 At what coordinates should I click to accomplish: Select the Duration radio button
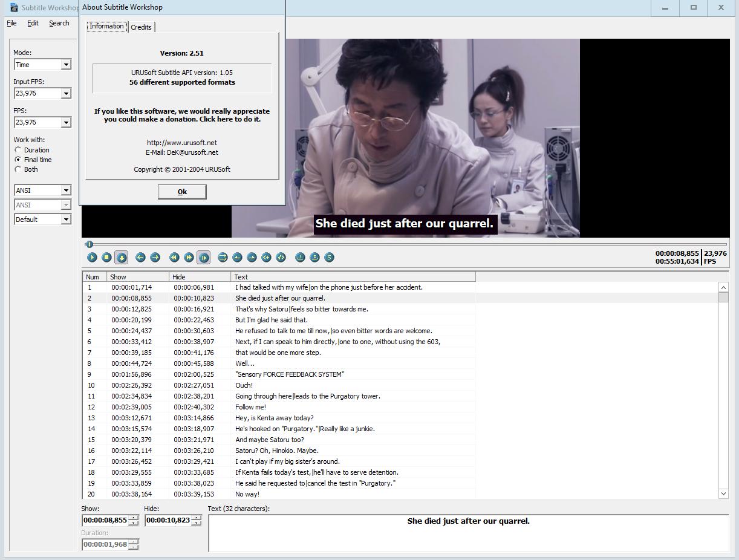pos(33,150)
